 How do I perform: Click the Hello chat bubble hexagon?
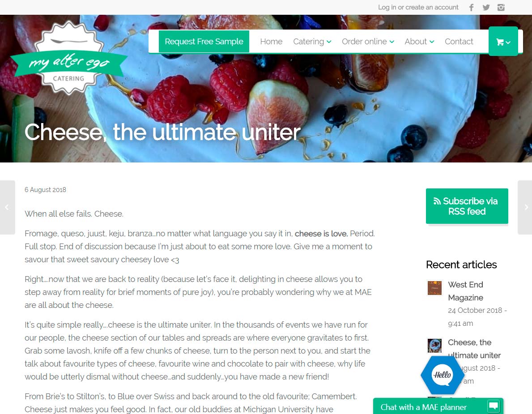pyautogui.click(x=443, y=375)
